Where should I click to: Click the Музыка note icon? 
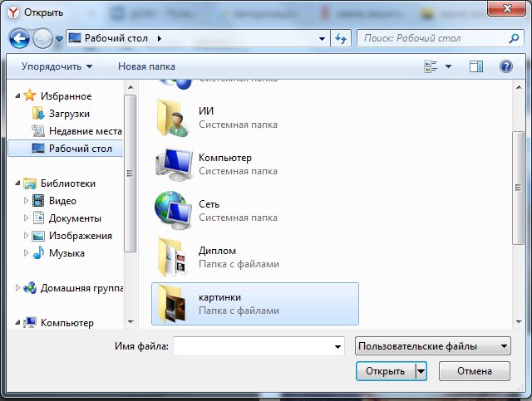[38, 253]
